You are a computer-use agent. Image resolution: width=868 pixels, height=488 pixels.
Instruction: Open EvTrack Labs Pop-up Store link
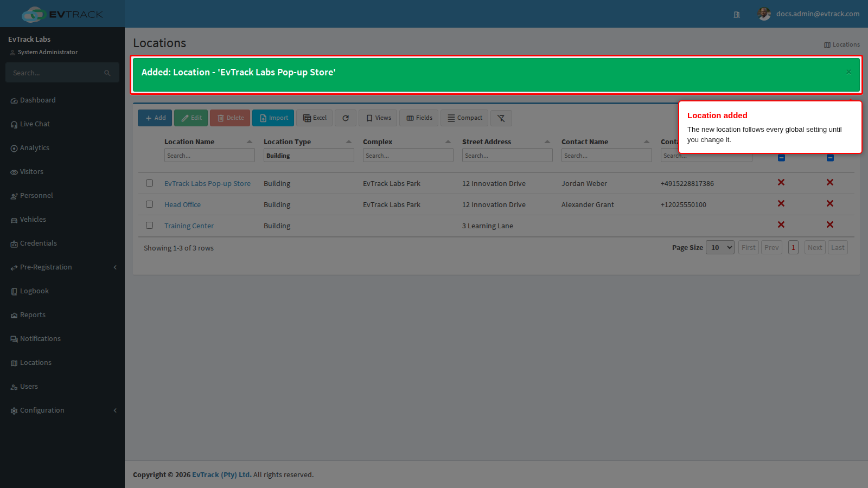[x=207, y=184]
